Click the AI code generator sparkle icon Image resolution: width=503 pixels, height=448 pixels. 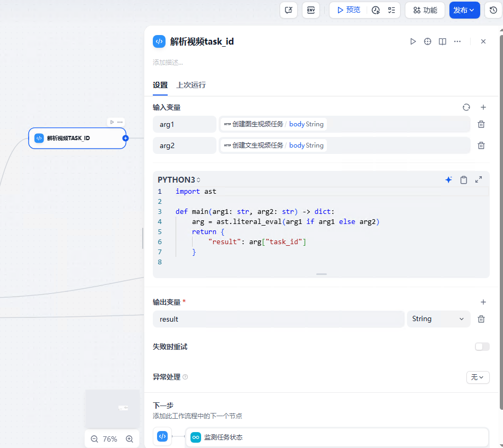pos(448,180)
